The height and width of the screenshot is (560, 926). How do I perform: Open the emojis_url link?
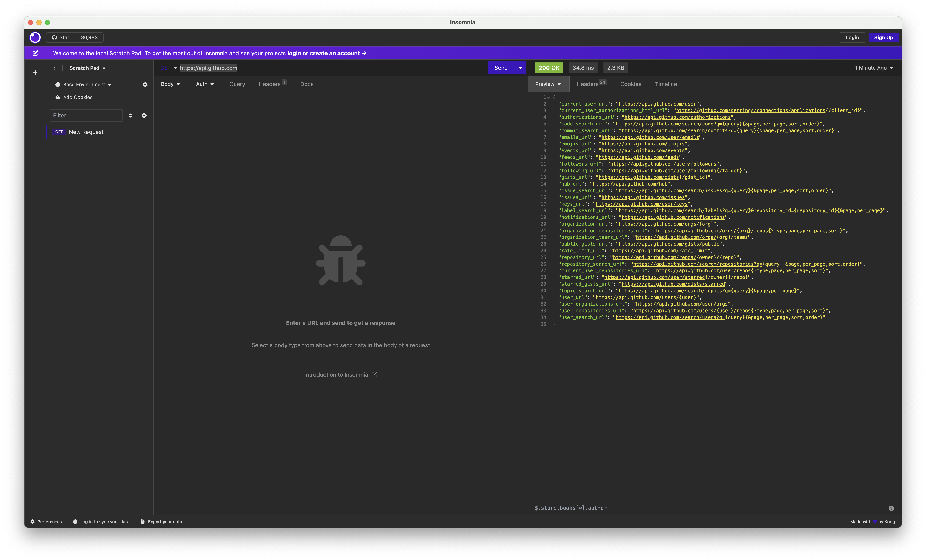pyautogui.click(x=643, y=144)
